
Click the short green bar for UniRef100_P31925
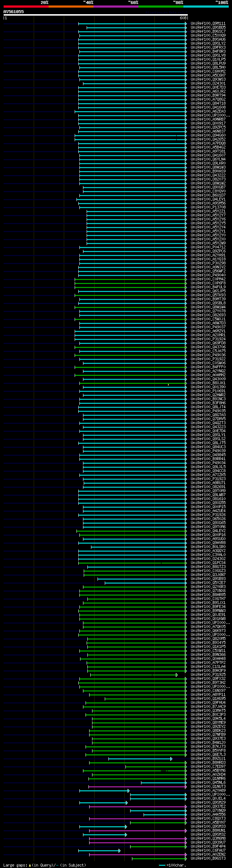[134, 675]
